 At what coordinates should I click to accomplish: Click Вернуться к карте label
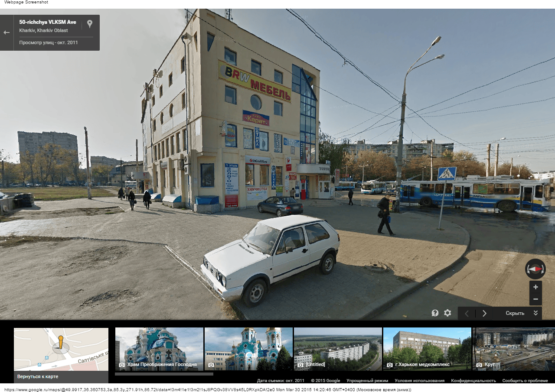(38, 377)
